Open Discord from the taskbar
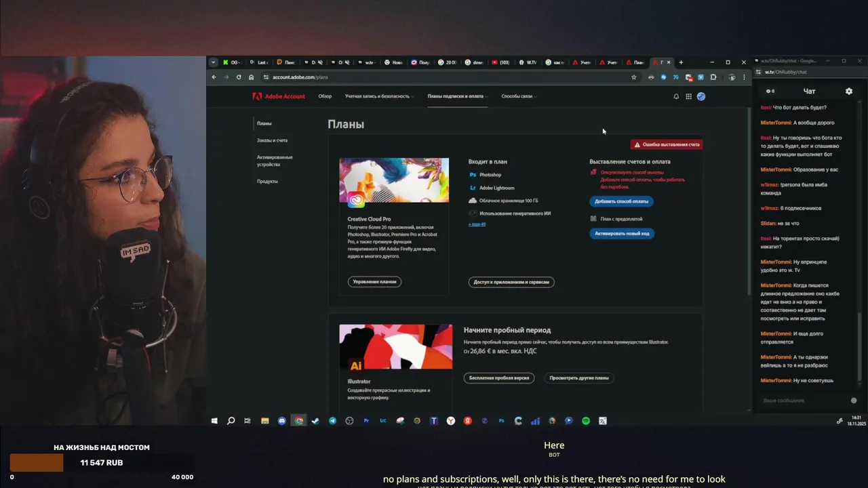 (282, 421)
